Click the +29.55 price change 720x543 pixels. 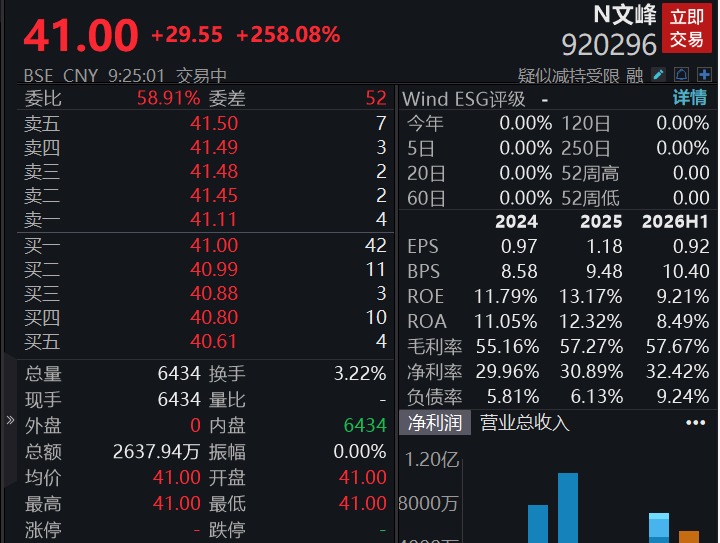coord(187,34)
